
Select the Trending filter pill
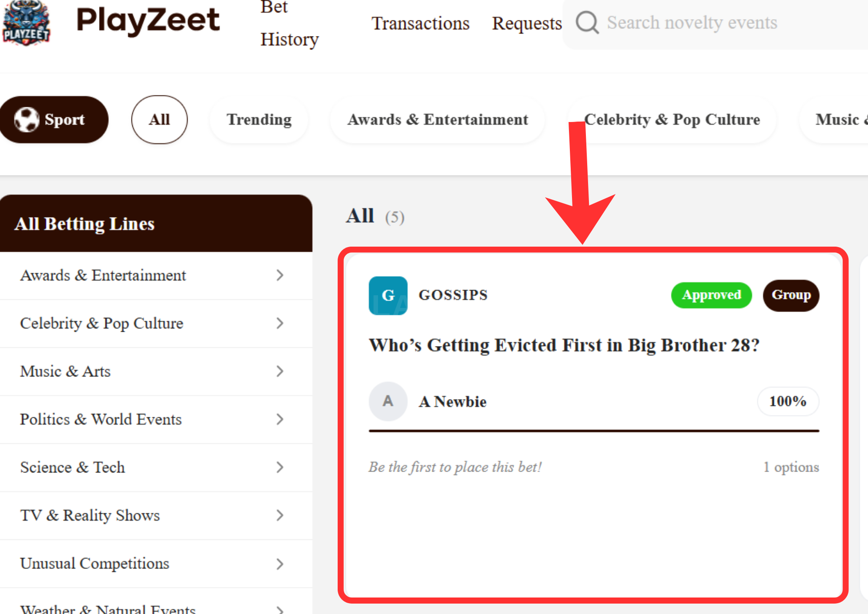(x=259, y=119)
